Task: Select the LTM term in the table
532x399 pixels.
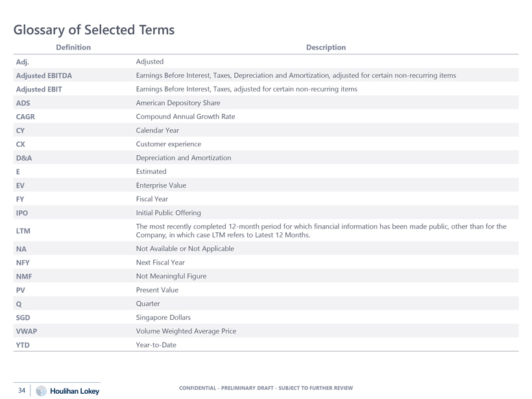Action: (23, 231)
